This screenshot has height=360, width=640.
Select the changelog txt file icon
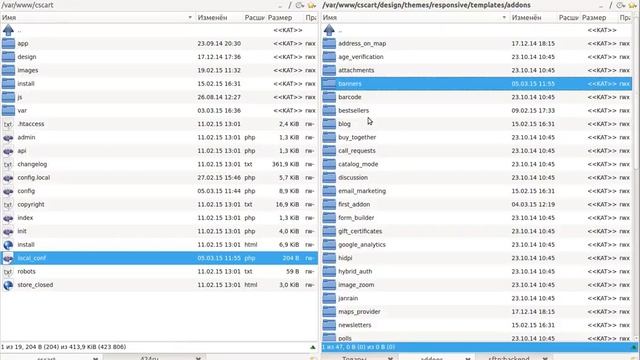coord(8,164)
